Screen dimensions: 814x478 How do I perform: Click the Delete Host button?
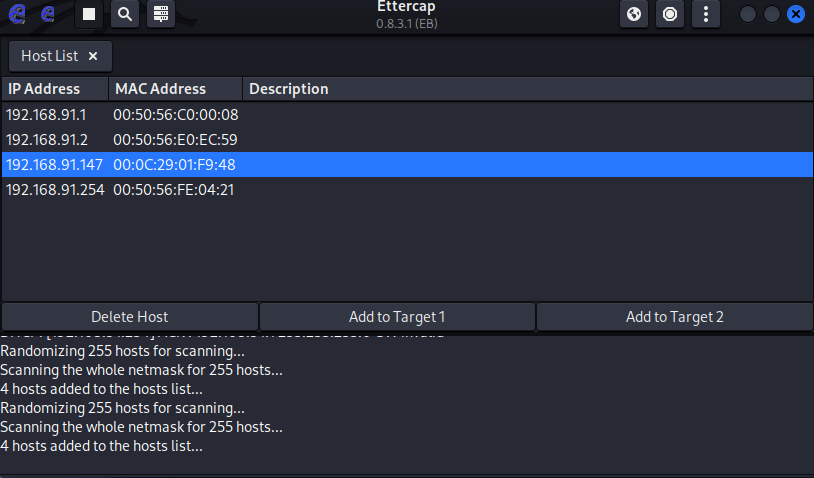[x=130, y=317]
